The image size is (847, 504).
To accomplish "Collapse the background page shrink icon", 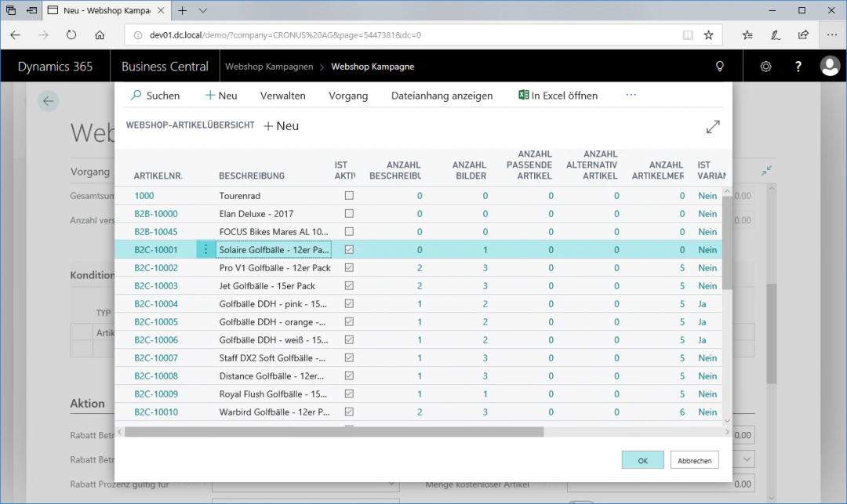I will [766, 171].
